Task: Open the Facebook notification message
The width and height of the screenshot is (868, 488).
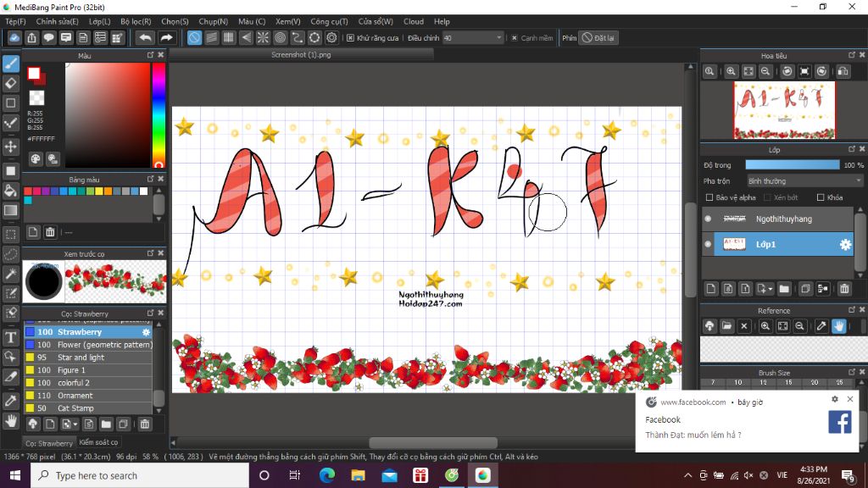Action: click(748, 424)
